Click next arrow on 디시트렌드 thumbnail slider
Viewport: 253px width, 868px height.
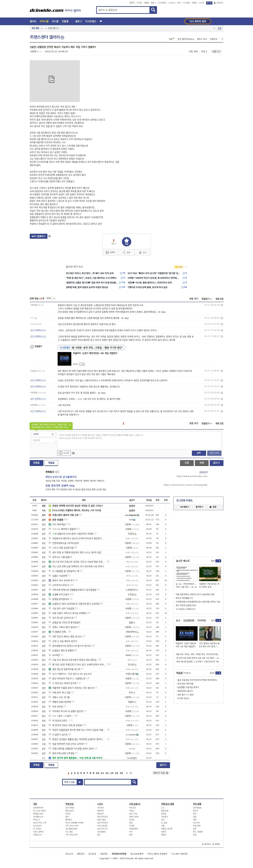pos(83,364)
